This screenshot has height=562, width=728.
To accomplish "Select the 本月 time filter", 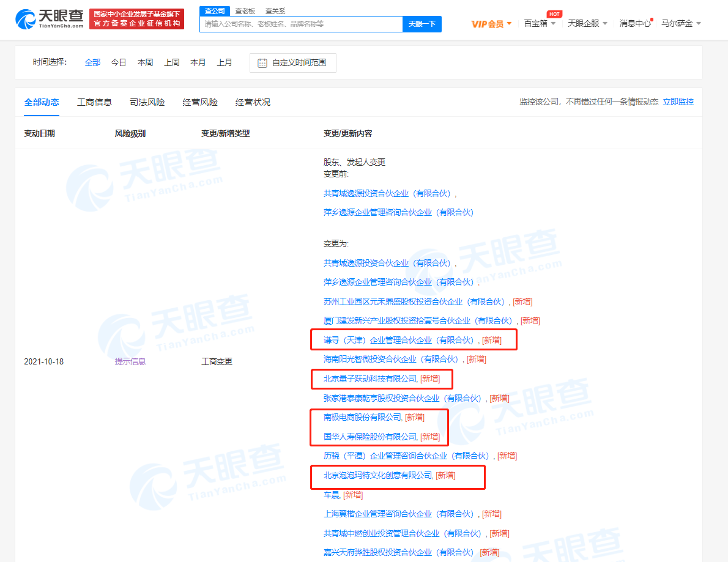I will click(198, 62).
